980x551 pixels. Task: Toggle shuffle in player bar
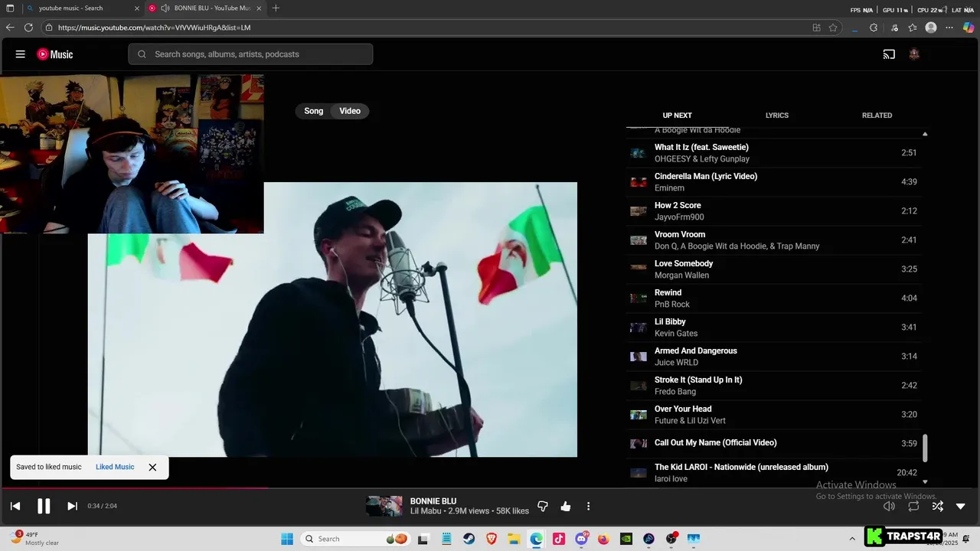click(938, 506)
